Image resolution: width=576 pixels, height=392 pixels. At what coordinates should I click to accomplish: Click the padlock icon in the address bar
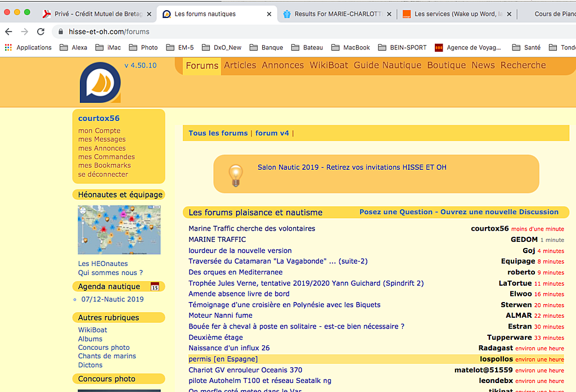61,31
